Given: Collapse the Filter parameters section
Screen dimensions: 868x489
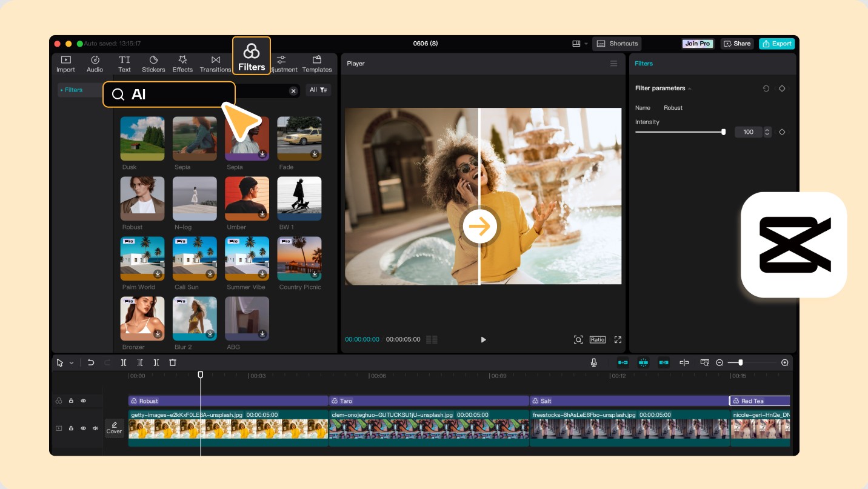Looking at the screenshot, I should pos(690,88).
